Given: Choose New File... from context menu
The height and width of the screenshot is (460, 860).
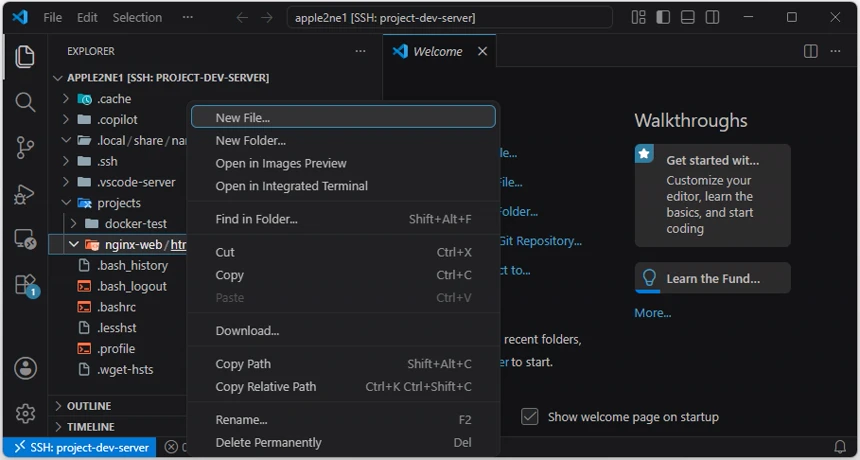Looking at the screenshot, I should [x=343, y=117].
